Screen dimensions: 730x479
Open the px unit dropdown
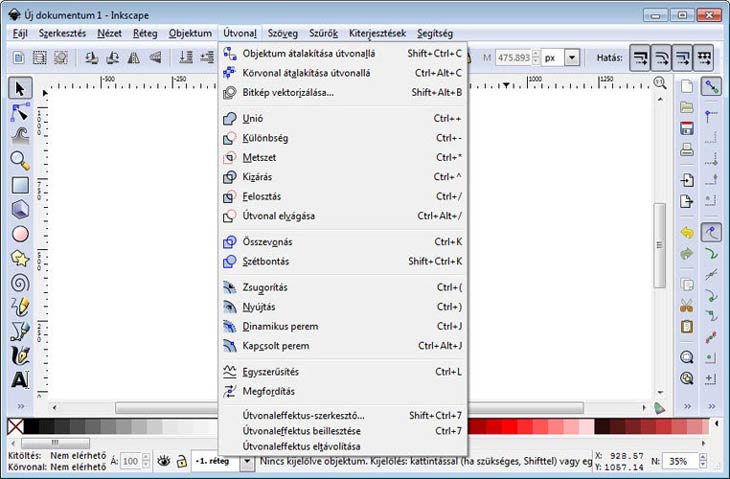pos(571,58)
